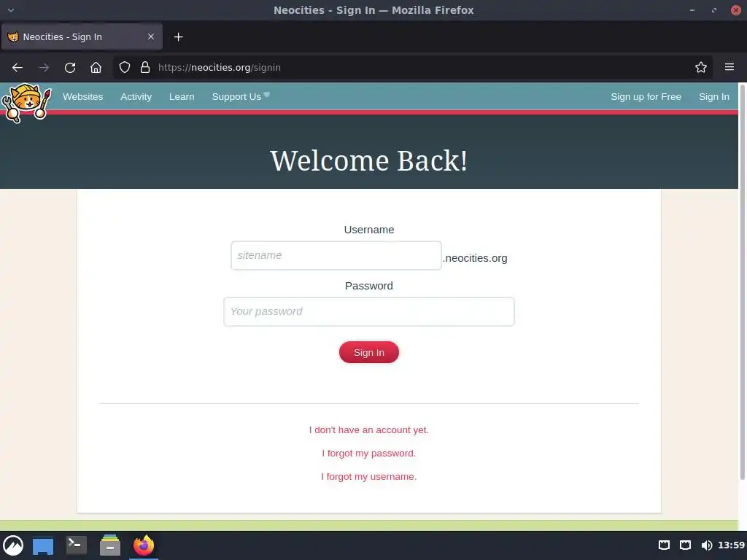Close the Firefox window with the red button
747x560 pixels.
pos(735,10)
